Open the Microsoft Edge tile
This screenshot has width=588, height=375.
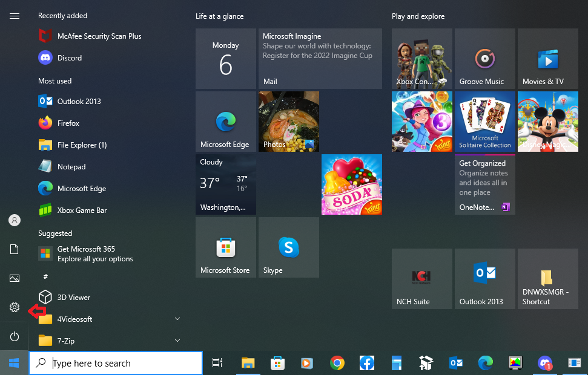(x=226, y=122)
